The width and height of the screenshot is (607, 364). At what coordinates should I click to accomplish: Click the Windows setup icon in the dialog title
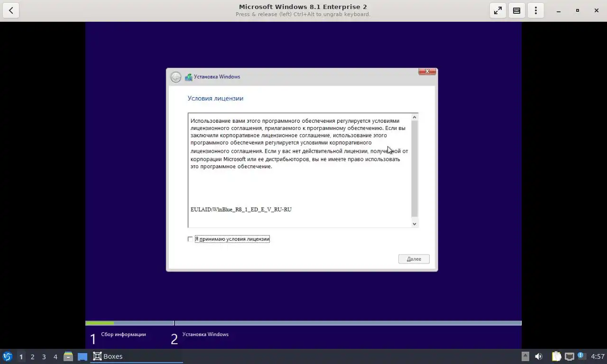188,77
